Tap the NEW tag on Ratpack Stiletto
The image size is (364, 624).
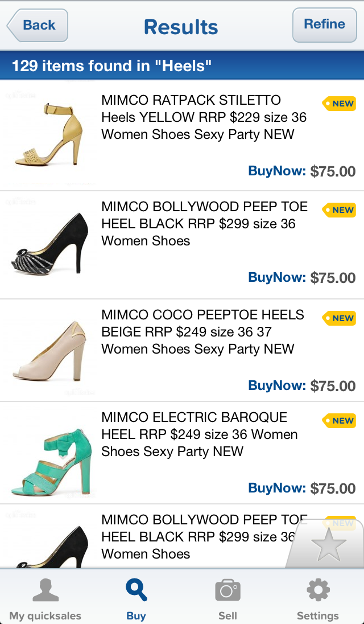pyautogui.click(x=339, y=104)
